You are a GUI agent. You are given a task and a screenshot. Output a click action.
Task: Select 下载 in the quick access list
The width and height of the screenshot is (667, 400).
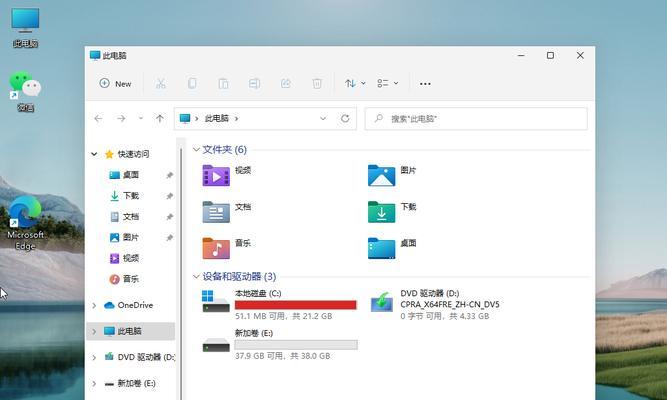(x=131, y=196)
